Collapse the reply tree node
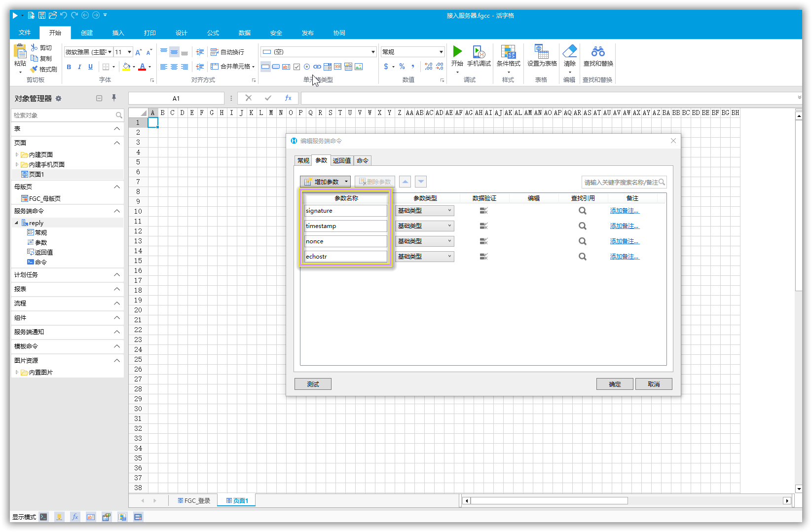Viewport: 812px width, 532px height. click(16, 223)
